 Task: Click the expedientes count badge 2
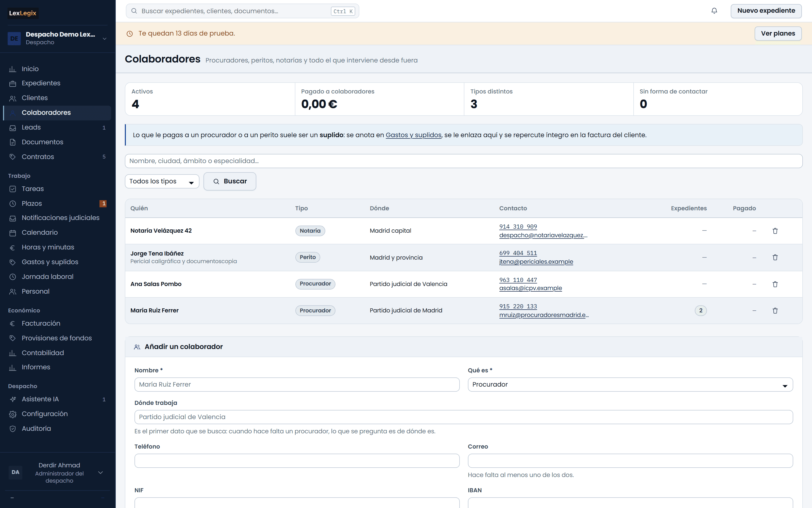(701, 310)
